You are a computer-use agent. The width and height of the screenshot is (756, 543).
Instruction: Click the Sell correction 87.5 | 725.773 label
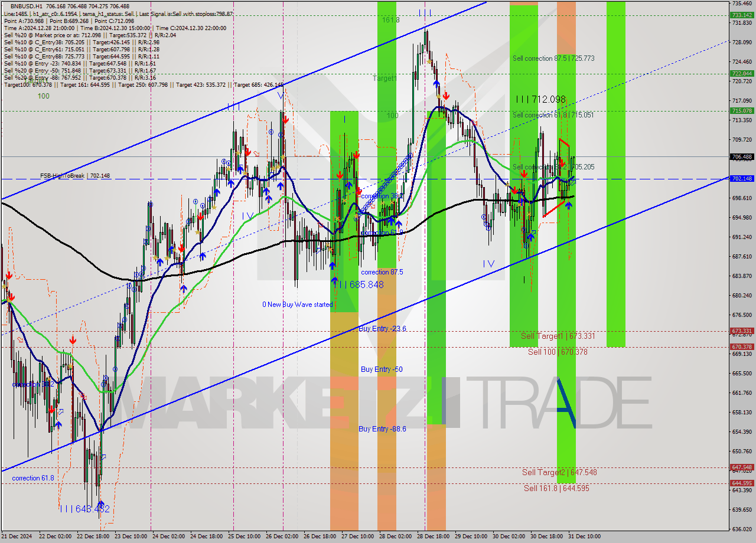[553, 58]
